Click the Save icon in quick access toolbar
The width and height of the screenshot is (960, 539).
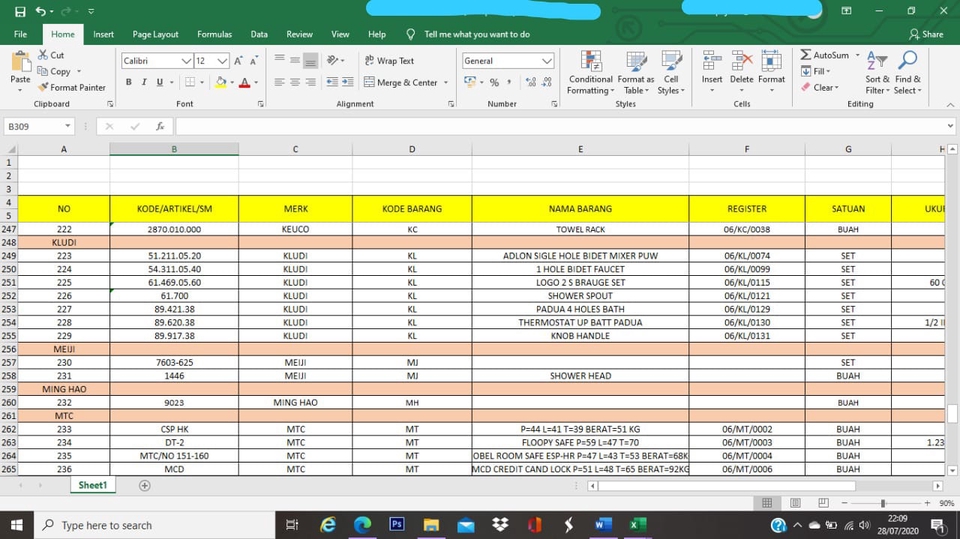coord(20,11)
